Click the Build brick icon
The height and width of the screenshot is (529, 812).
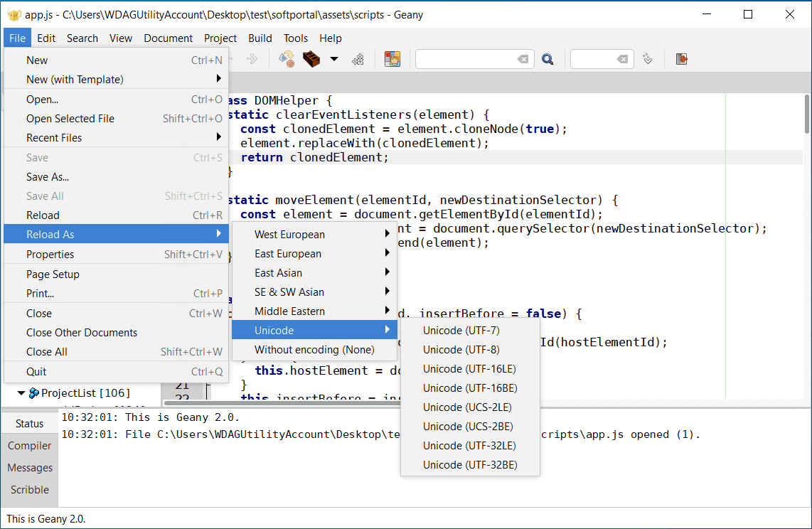point(311,59)
